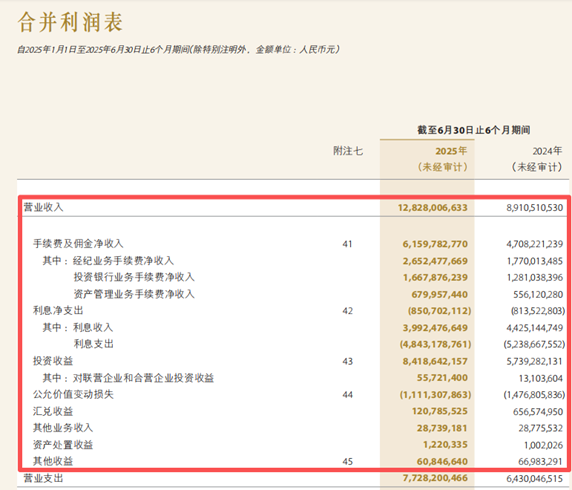Click the 营业支出 row label
Image resolution: width=572 pixels, height=490 pixels.
click(43, 478)
